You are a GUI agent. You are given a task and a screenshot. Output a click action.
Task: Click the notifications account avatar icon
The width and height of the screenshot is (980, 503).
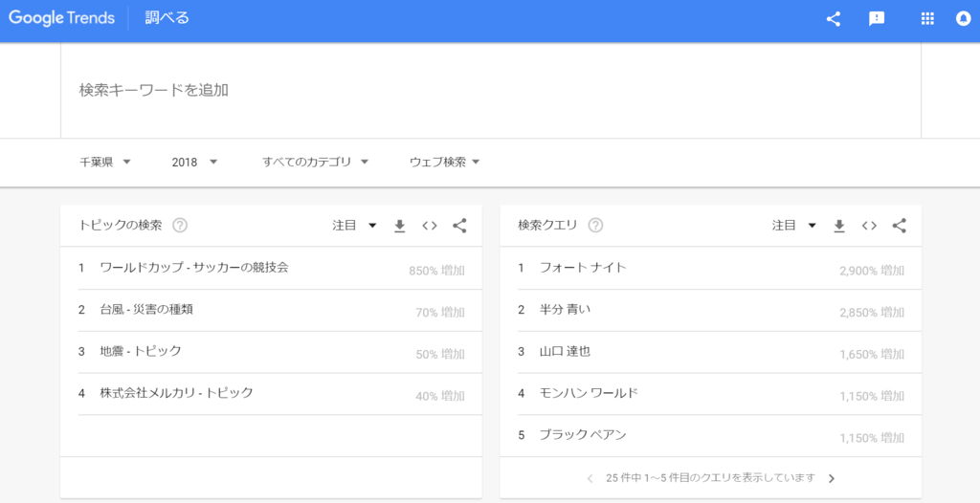coord(963,19)
